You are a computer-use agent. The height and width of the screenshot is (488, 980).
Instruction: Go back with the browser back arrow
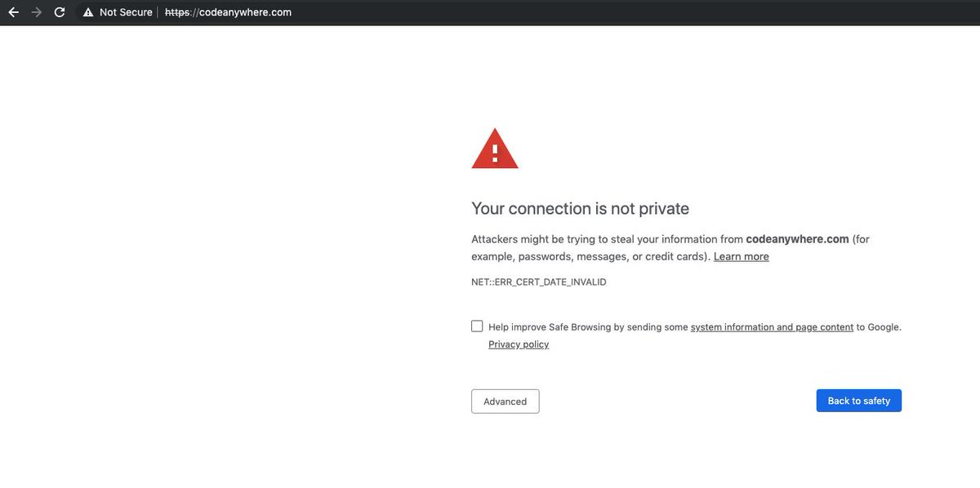(12, 12)
